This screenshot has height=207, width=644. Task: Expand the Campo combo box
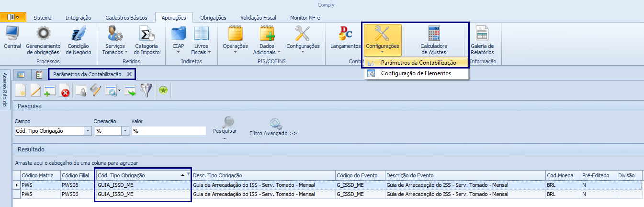(x=88, y=131)
